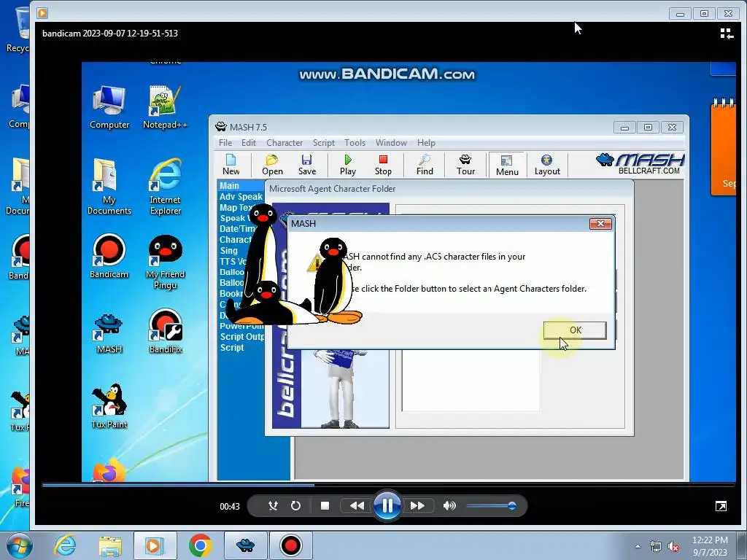Open Tux Paint icon in recorded desktop
747x560 pixels.
click(x=109, y=406)
